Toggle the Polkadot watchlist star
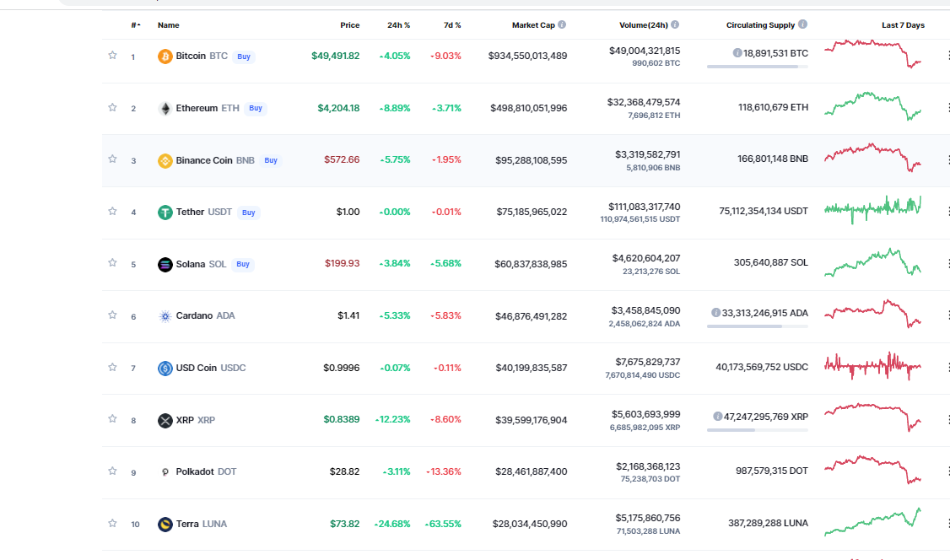The image size is (950, 560). click(112, 471)
